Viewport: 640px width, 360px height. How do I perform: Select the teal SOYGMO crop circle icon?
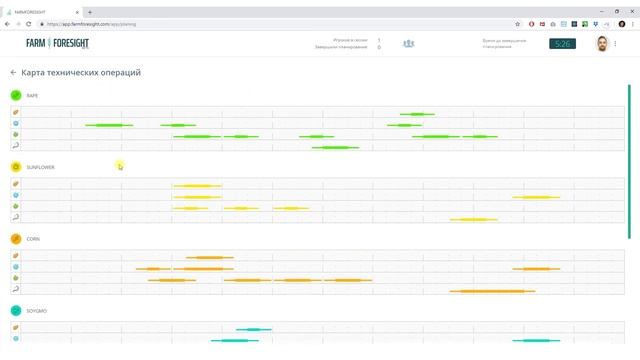(16, 311)
